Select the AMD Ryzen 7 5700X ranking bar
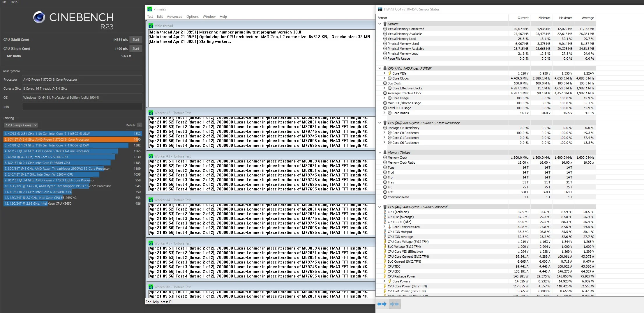This screenshot has width=644, height=313. (x=73, y=139)
